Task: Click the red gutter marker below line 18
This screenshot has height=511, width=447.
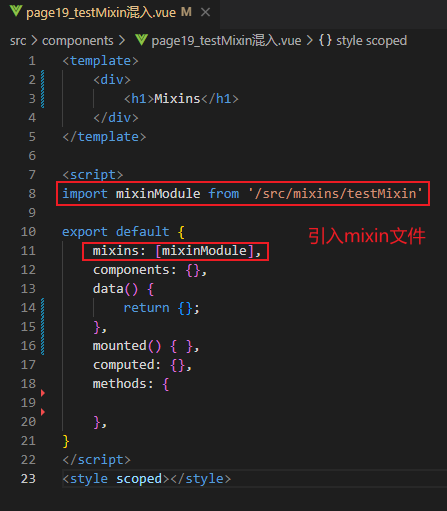Action: pyautogui.click(x=43, y=393)
